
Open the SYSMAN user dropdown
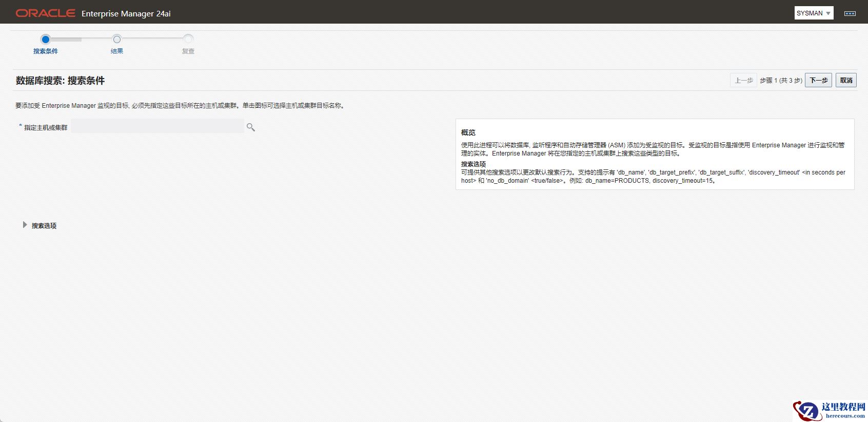814,13
